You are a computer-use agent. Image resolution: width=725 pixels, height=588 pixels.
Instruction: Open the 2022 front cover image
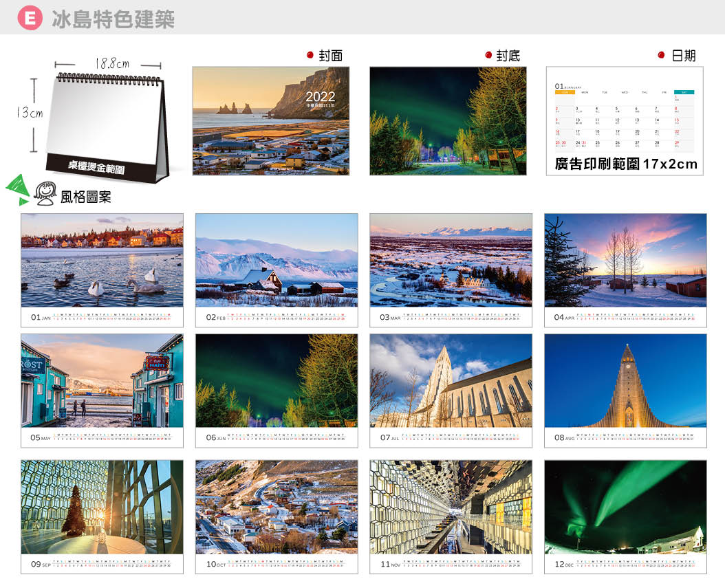click(x=270, y=120)
